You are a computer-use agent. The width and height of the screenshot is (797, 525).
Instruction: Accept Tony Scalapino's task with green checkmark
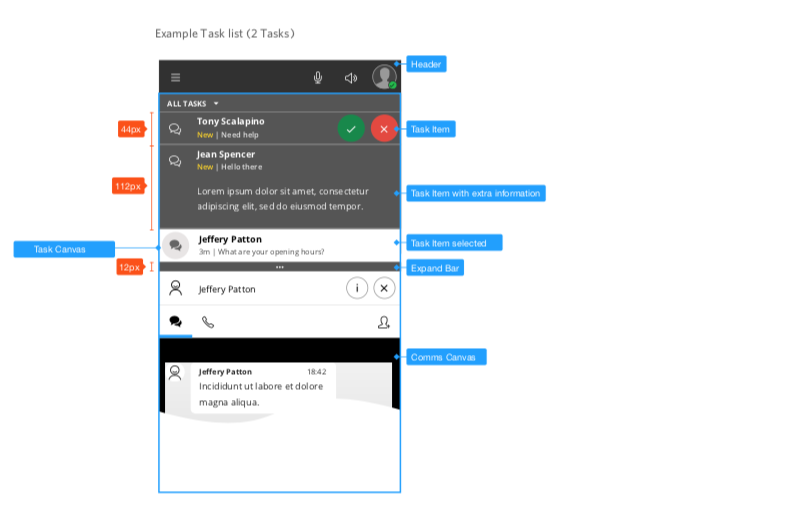(351, 129)
